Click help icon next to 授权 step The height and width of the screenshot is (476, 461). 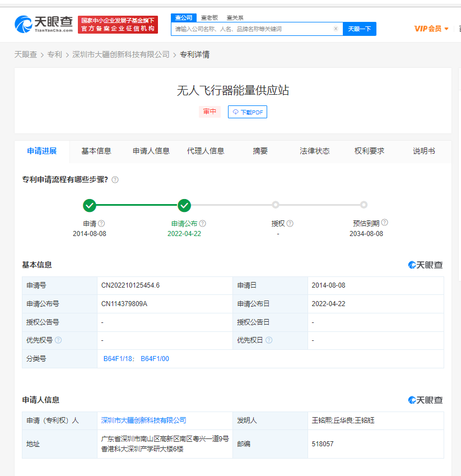(x=290, y=223)
